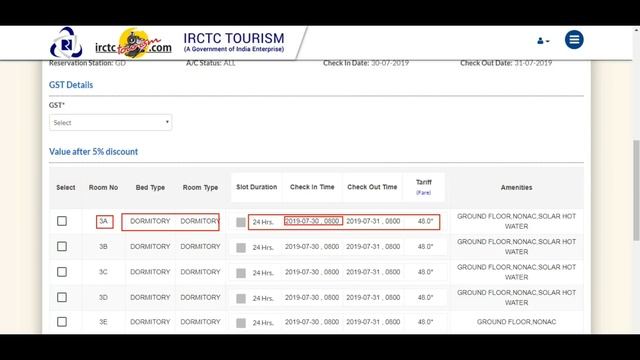Image resolution: width=640 pixels, height=360 pixels.
Task: Toggle 24 Hrs. slot for room 3B
Action: [x=241, y=248]
